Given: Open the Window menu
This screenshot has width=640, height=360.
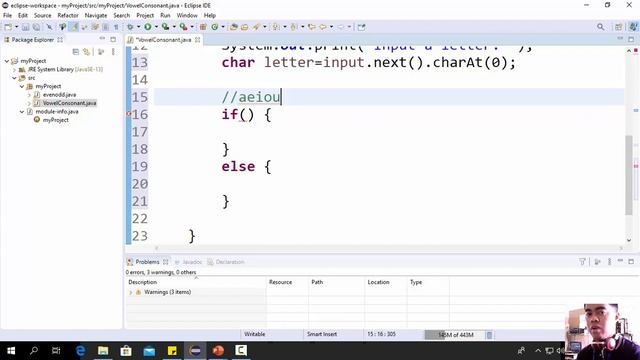Looking at the screenshot, I should click(x=187, y=15).
